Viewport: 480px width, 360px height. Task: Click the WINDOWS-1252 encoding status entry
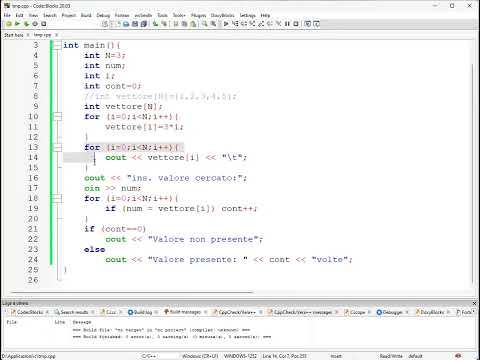[240, 356]
